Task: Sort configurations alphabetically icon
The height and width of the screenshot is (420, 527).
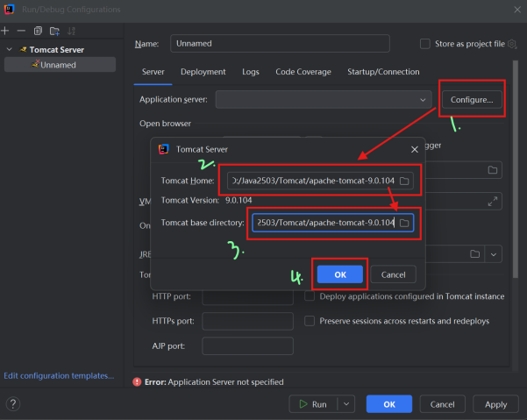Action: click(x=71, y=31)
